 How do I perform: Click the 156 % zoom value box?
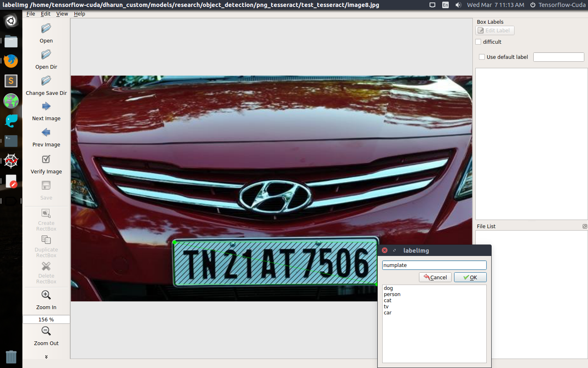[x=46, y=319]
